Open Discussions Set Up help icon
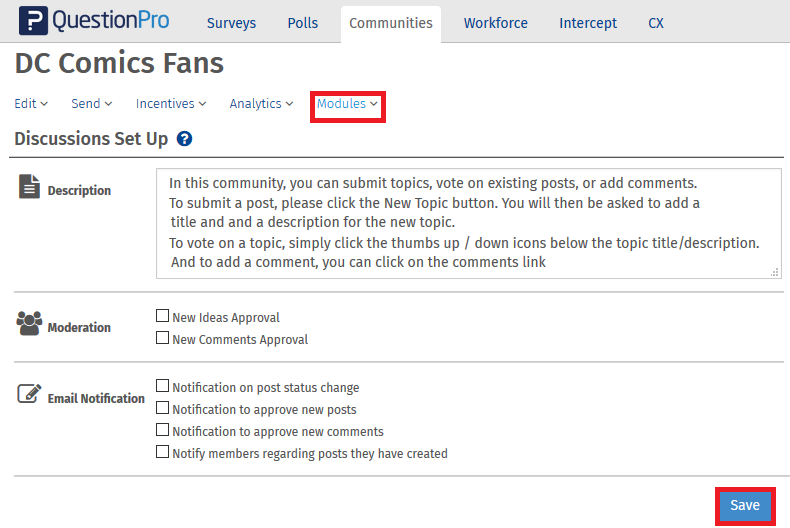Viewport: 790px width, 528px height. [x=184, y=139]
